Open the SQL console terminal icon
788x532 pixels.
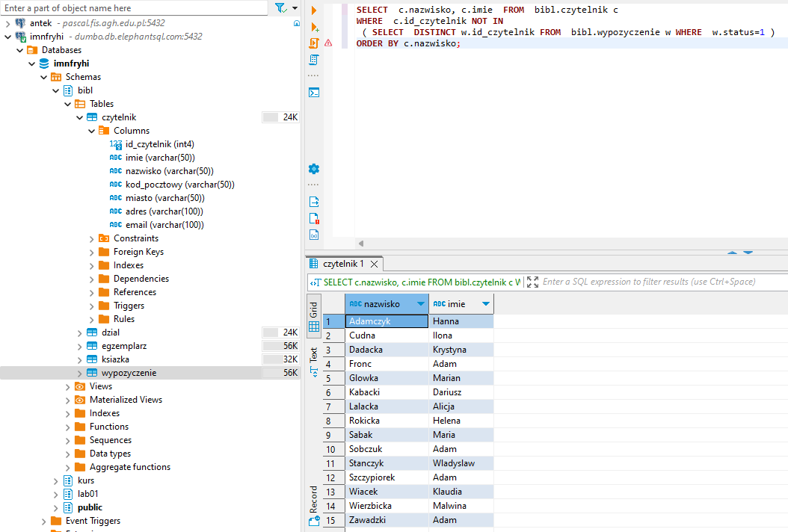pos(314,93)
